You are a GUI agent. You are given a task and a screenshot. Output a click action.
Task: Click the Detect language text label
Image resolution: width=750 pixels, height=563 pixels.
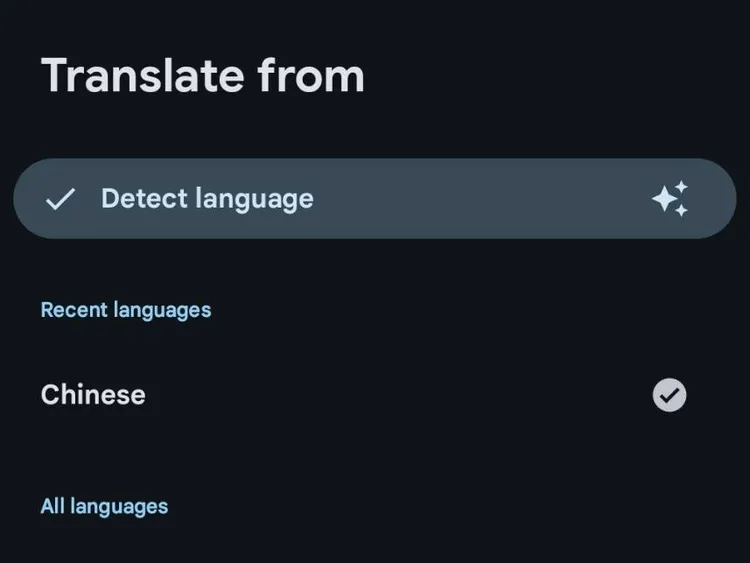click(x=207, y=199)
